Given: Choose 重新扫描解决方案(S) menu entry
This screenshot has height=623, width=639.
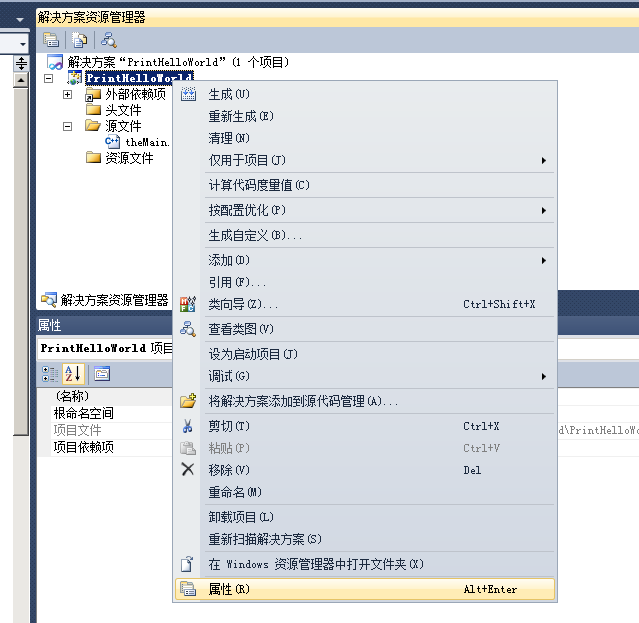Looking at the screenshot, I should coord(365,539).
